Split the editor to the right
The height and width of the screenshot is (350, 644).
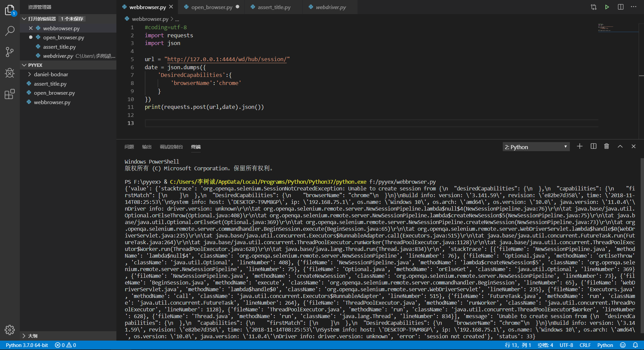(x=621, y=7)
